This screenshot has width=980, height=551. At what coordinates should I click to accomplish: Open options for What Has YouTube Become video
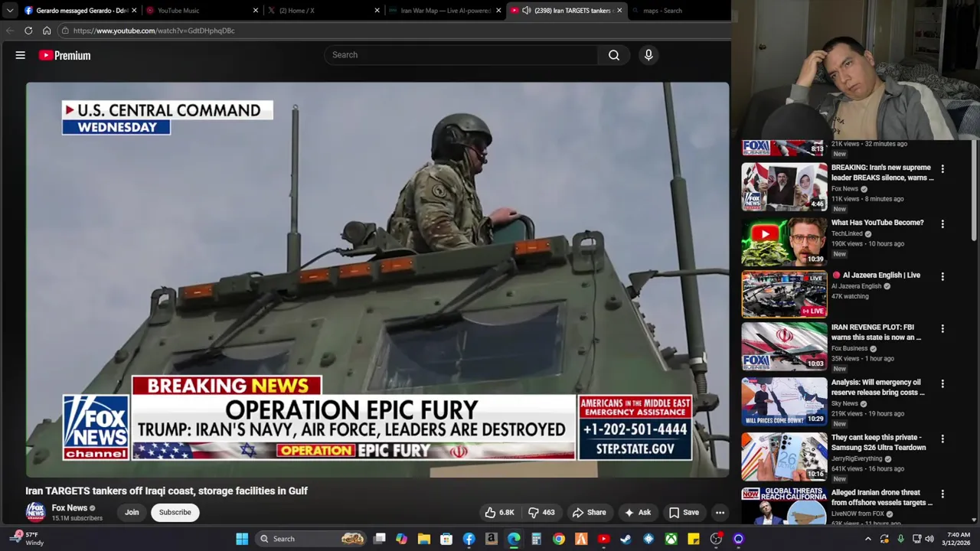click(942, 224)
